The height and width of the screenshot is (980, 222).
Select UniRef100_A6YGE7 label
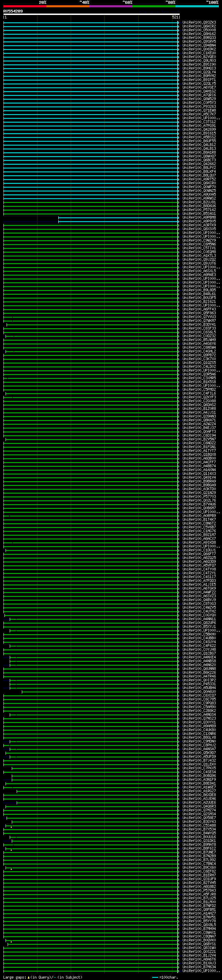pos(199,88)
